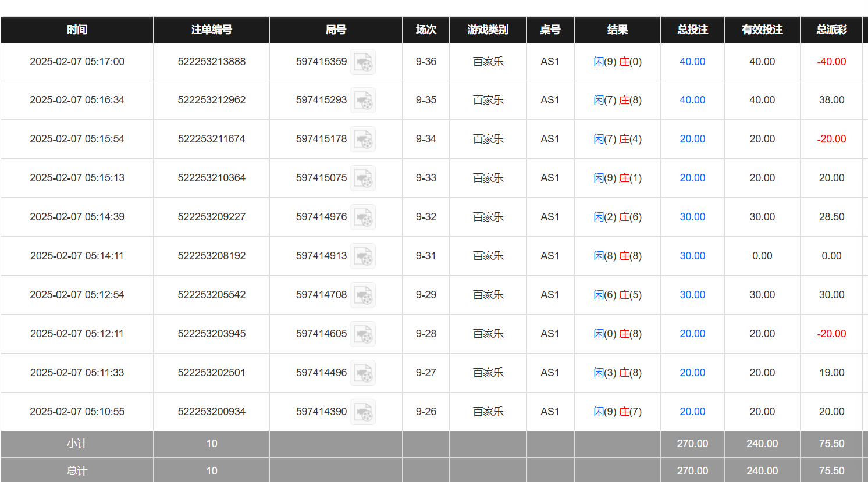Screen dimensions: 868x482
Task: Open 20.00 bet details for session 9-26
Action: pyautogui.click(x=692, y=412)
